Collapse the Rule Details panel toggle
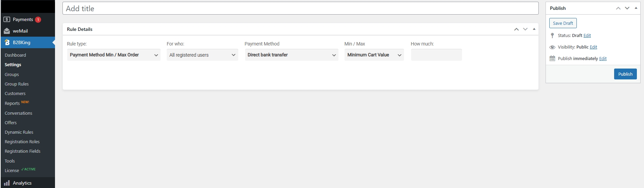The width and height of the screenshot is (644, 188). pos(534,29)
